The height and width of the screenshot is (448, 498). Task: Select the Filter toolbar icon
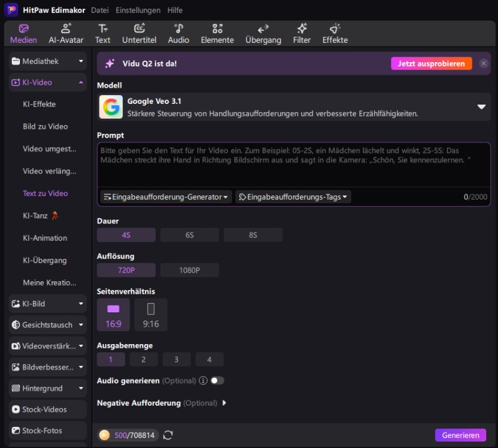tap(302, 34)
